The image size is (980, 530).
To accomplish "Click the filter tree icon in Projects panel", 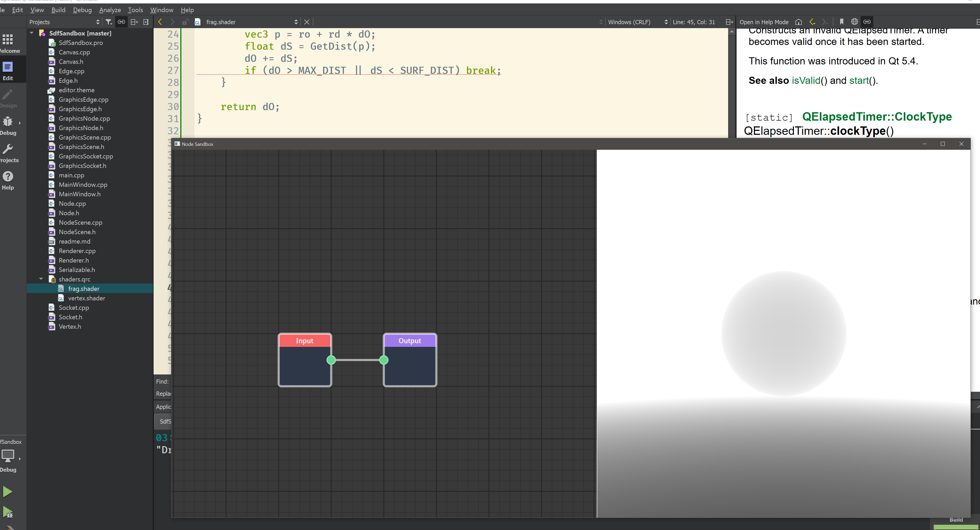I will 109,22.
